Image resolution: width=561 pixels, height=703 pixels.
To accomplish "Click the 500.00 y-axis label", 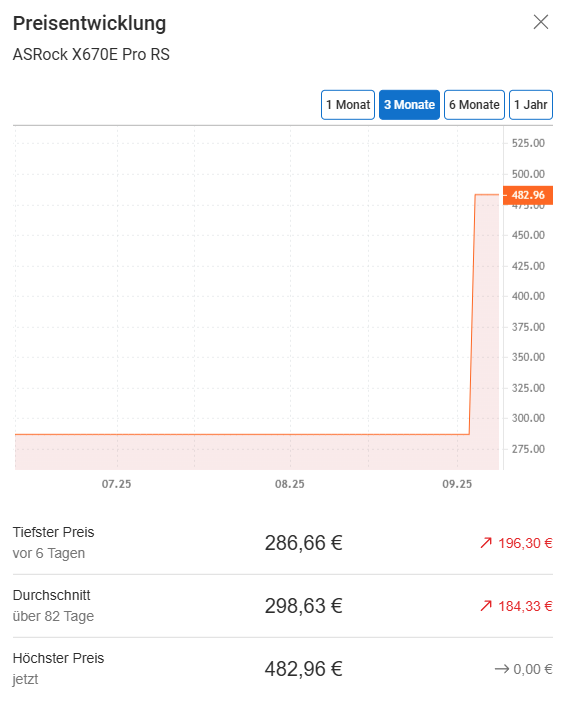I will tap(528, 174).
